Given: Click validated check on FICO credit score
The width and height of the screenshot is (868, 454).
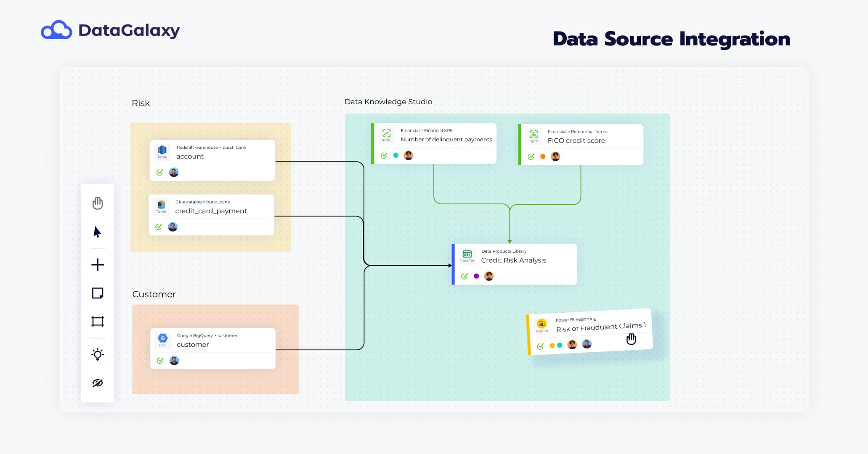Looking at the screenshot, I should (531, 156).
